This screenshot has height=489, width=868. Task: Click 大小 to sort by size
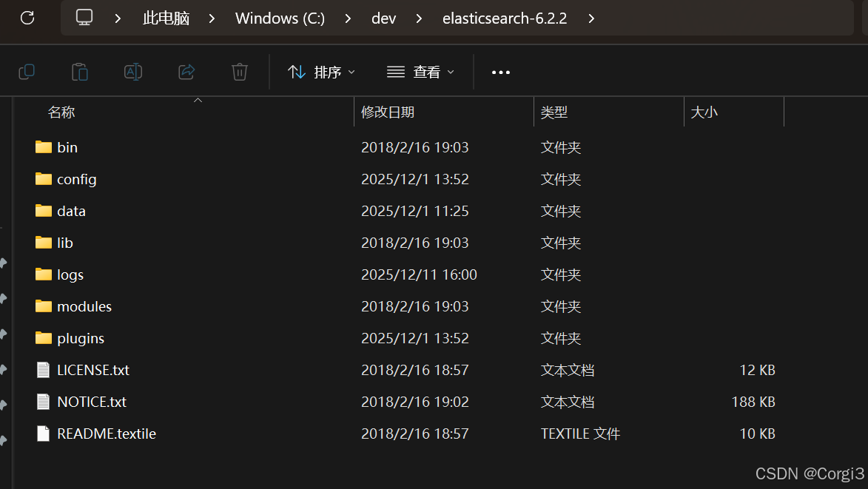(704, 112)
